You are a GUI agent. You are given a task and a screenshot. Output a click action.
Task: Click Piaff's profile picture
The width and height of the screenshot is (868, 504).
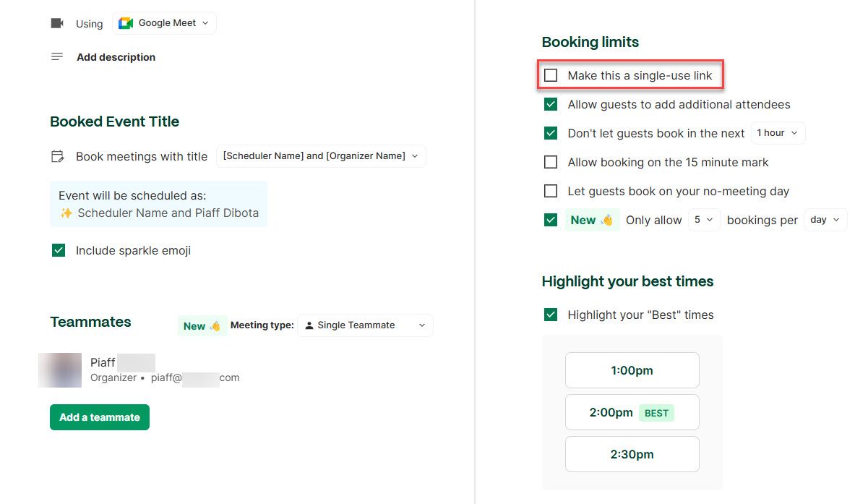click(60, 370)
